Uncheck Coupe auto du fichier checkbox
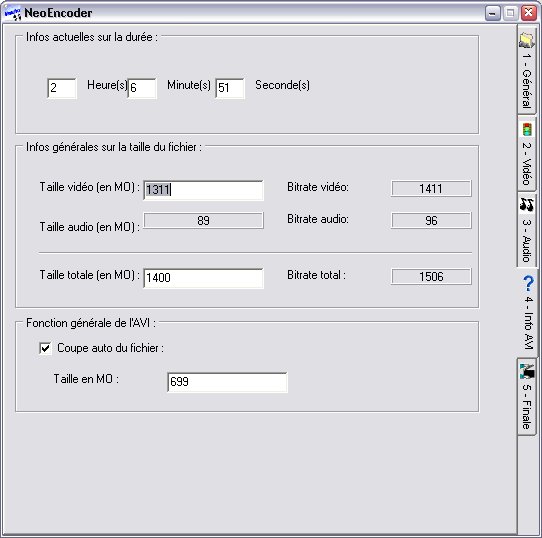Screen dimensions: 542x538 tap(45, 348)
